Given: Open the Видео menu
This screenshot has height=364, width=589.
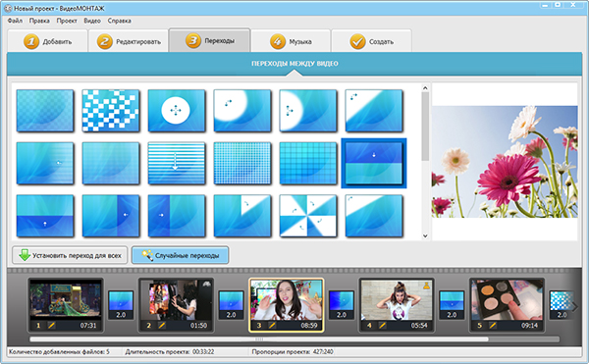Looking at the screenshot, I should click(x=92, y=21).
